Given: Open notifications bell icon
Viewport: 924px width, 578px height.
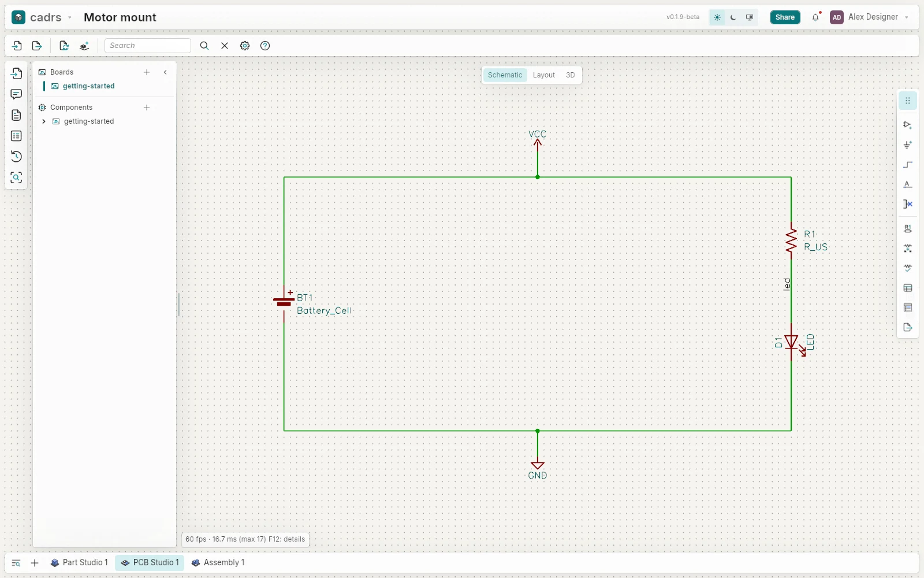Looking at the screenshot, I should (x=815, y=17).
